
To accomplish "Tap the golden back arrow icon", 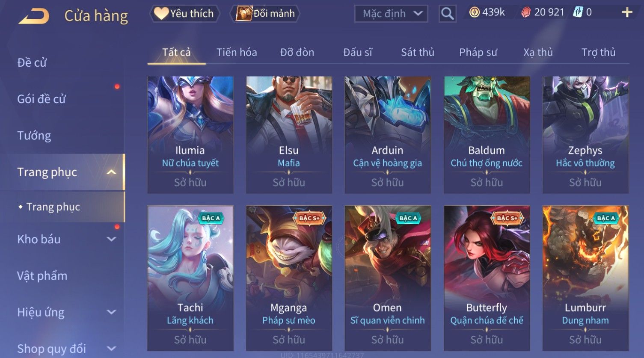I will (34, 16).
